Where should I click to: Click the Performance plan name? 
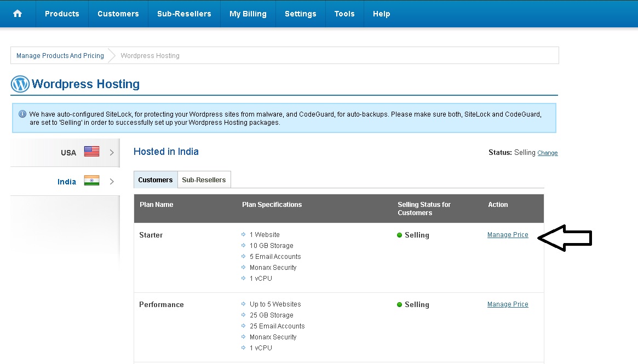[162, 305]
